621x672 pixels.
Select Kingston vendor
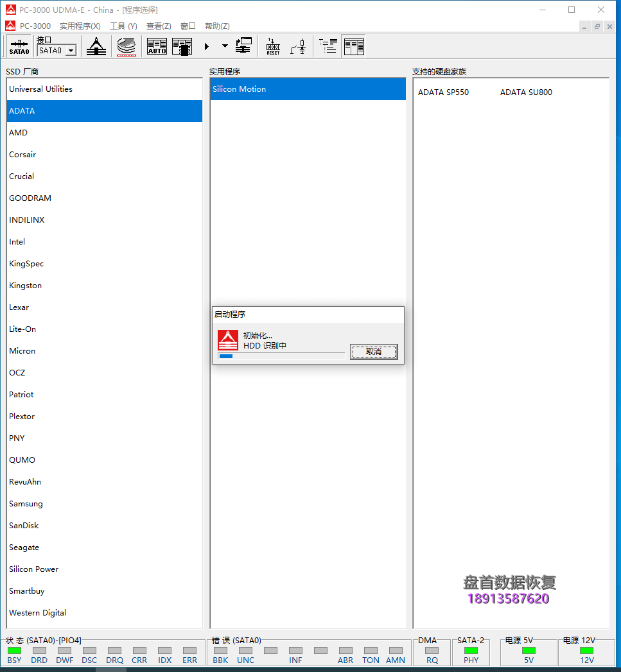(x=105, y=286)
